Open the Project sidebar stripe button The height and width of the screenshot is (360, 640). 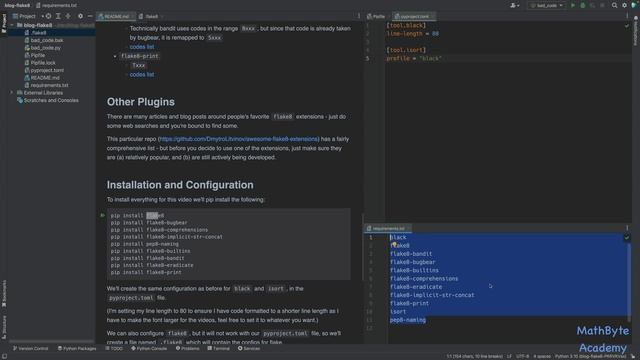pyautogui.click(x=4, y=24)
